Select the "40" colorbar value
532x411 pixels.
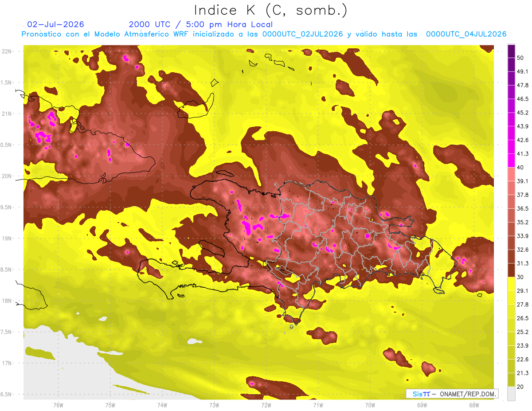point(520,168)
